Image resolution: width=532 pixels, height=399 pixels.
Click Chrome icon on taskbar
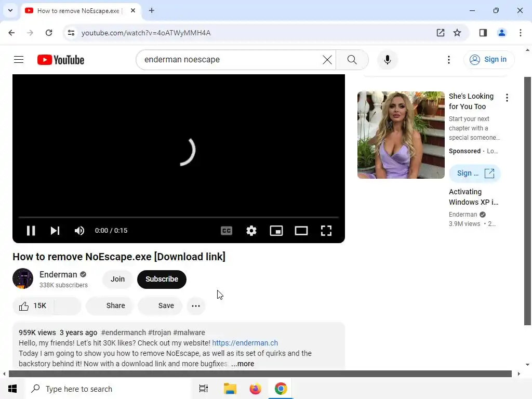(x=281, y=389)
